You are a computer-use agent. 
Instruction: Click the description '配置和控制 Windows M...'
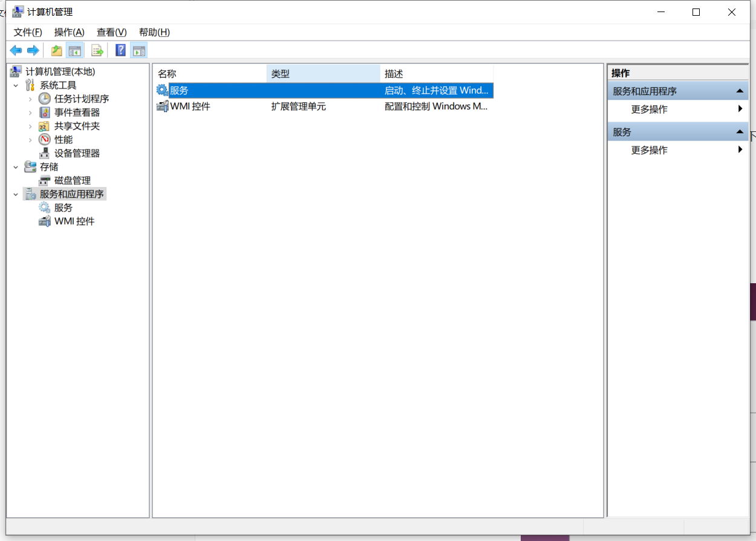click(436, 107)
